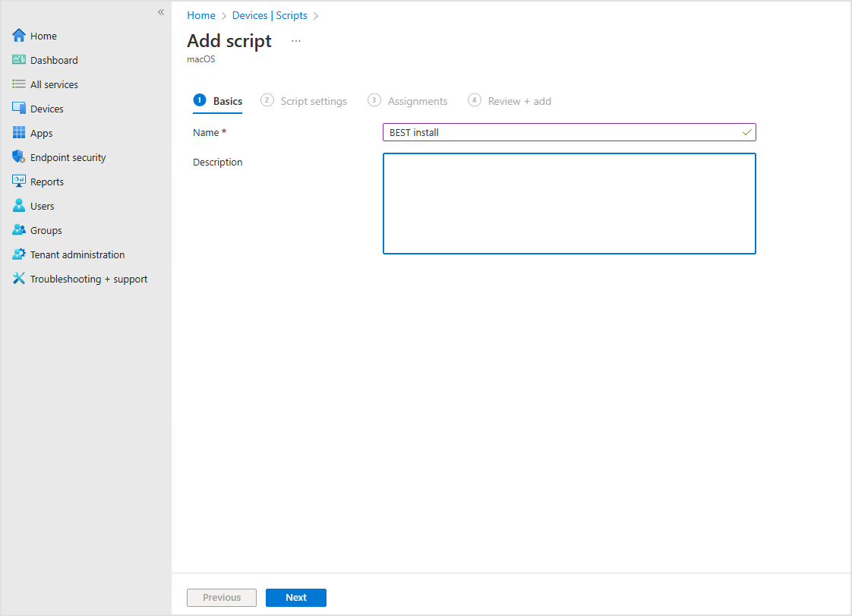Viewport: 852px width, 616px height.
Task: Click inside the Description text box
Action: (569, 203)
